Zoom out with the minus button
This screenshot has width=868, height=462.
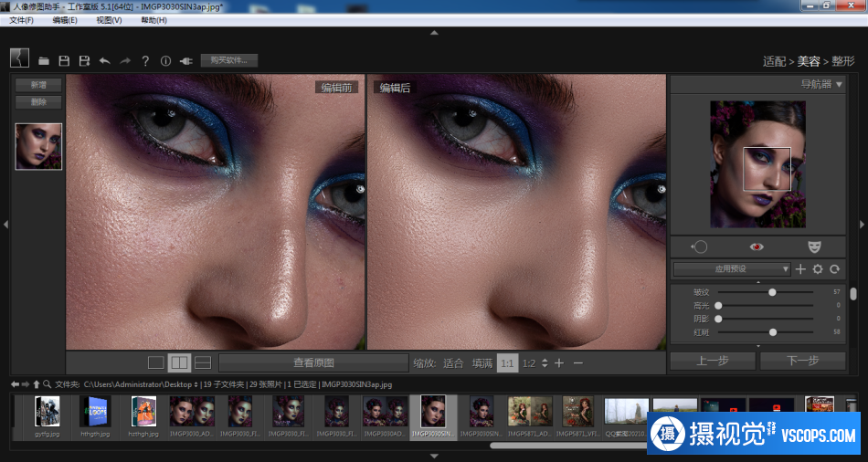point(578,363)
